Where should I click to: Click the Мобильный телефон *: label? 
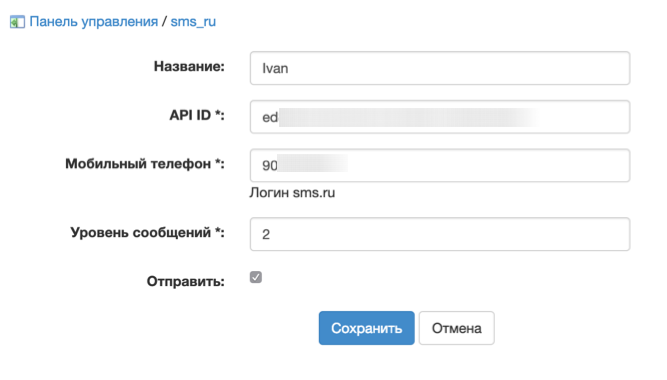tap(145, 164)
